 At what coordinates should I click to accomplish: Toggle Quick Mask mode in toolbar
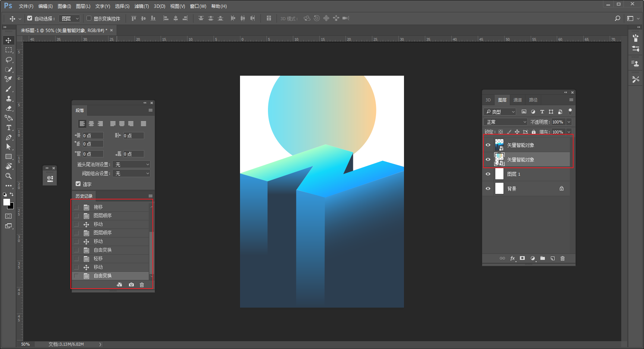9,216
